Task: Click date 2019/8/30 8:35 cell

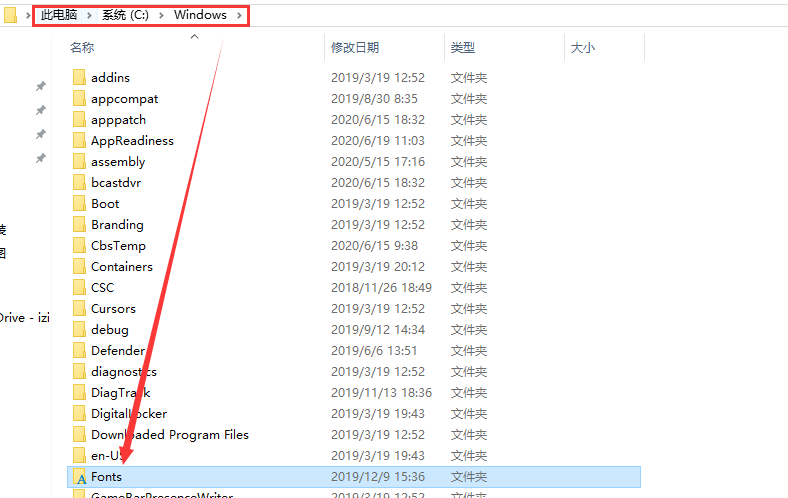Action: click(374, 98)
